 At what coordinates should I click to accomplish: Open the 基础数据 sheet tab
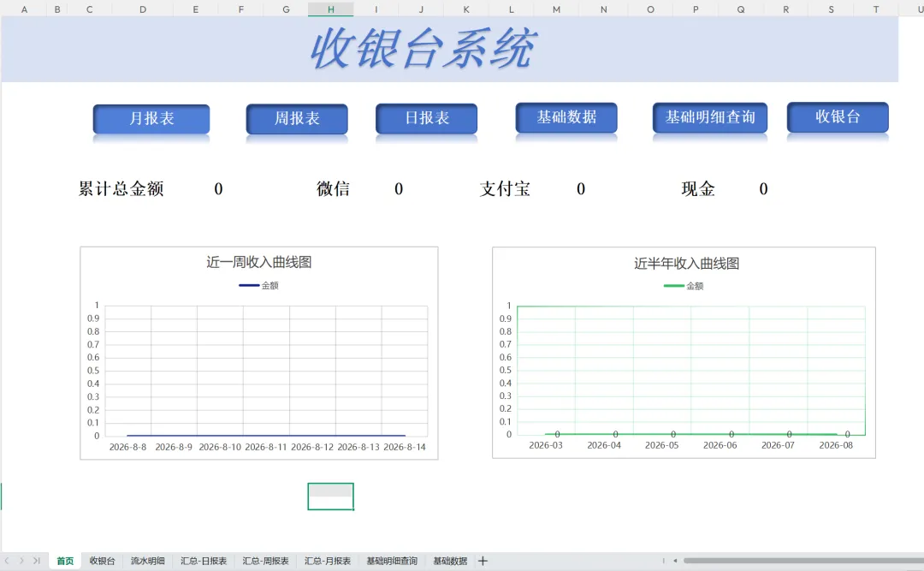pyautogui.click(x=450, y=561)
